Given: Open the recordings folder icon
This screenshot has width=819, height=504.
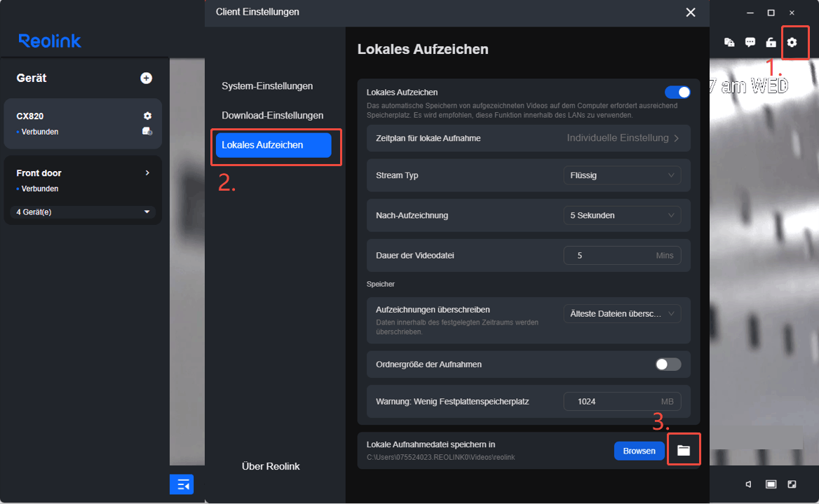Looking at the screenshot, I should click(684, 450).
